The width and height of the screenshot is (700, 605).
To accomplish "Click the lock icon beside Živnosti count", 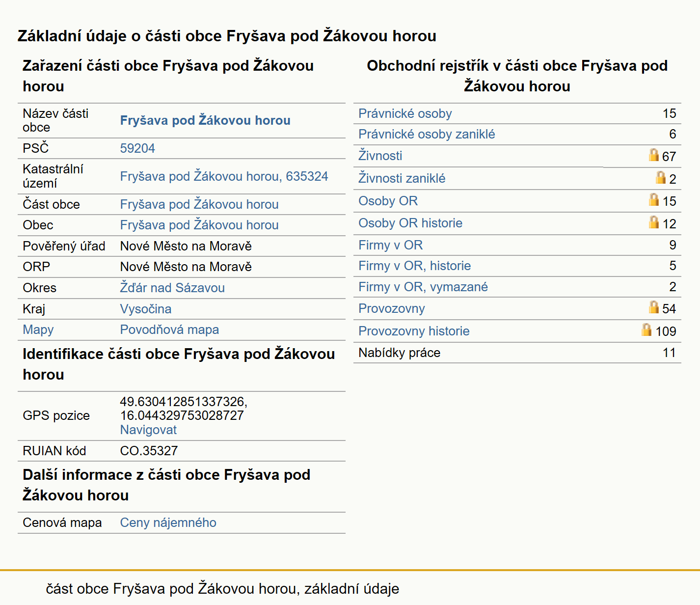I will pyautogui.click(x=653, y=155).
